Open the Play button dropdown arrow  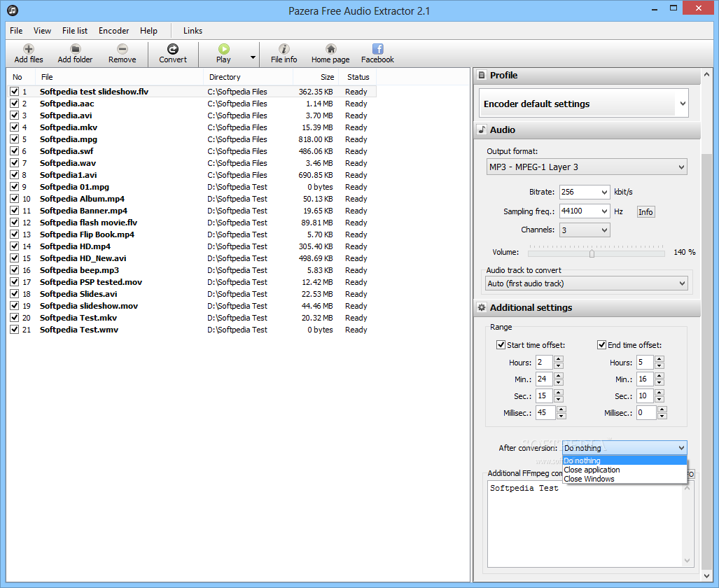tap(253, 57)
